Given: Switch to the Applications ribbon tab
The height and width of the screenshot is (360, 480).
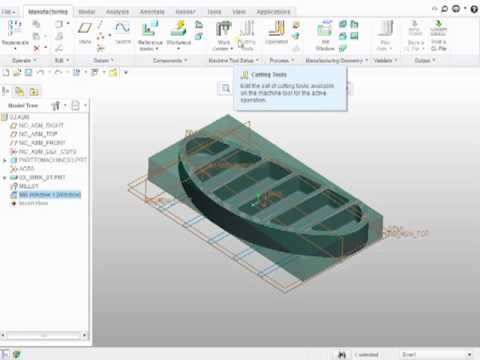Looking at the screenshot, I should (x=273, y=12).
